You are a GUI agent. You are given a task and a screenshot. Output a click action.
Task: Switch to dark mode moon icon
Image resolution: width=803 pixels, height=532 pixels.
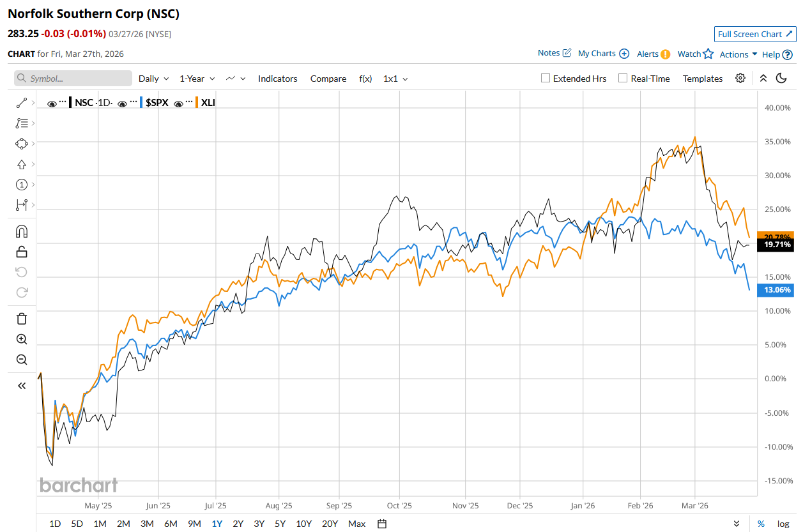click(x=781, y=78)
